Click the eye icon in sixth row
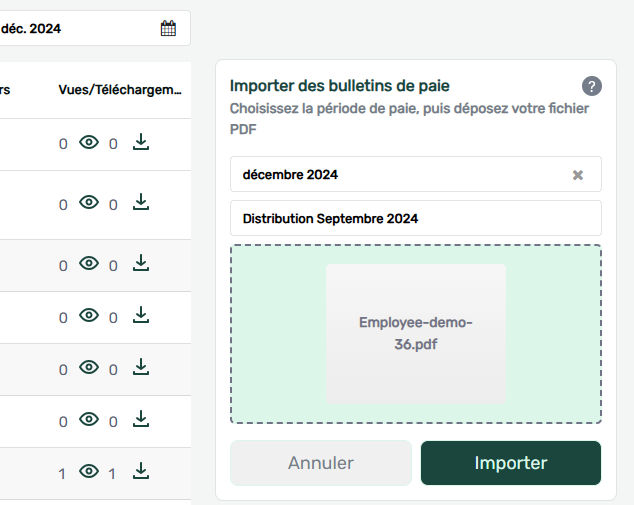The image size is (634, 505). tap(89, 420)
